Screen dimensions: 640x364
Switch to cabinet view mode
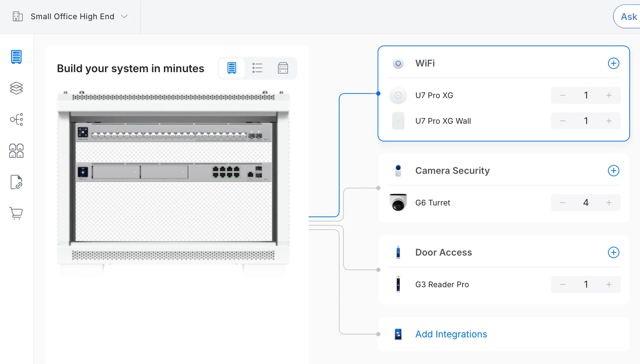click(x=283, y=68)
